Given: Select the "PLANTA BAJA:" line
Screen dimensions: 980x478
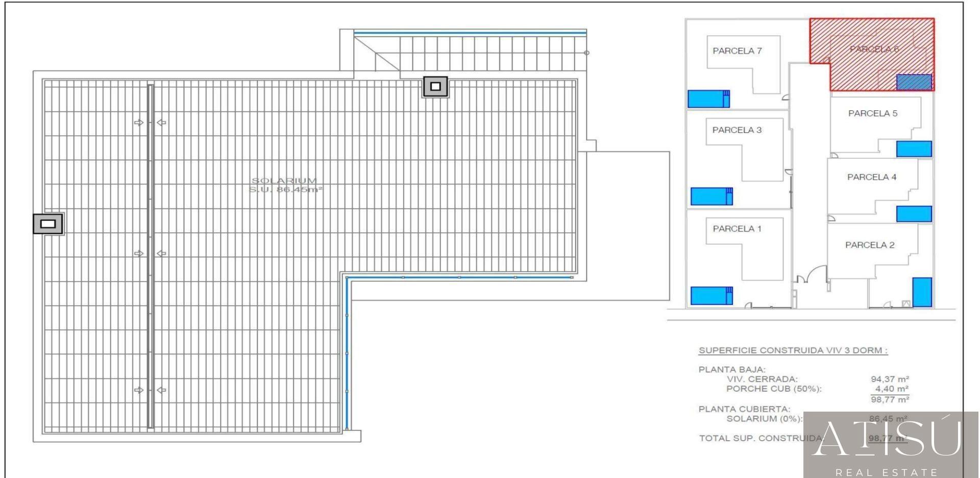Looking at the screenshot, I should click(732, 370).
